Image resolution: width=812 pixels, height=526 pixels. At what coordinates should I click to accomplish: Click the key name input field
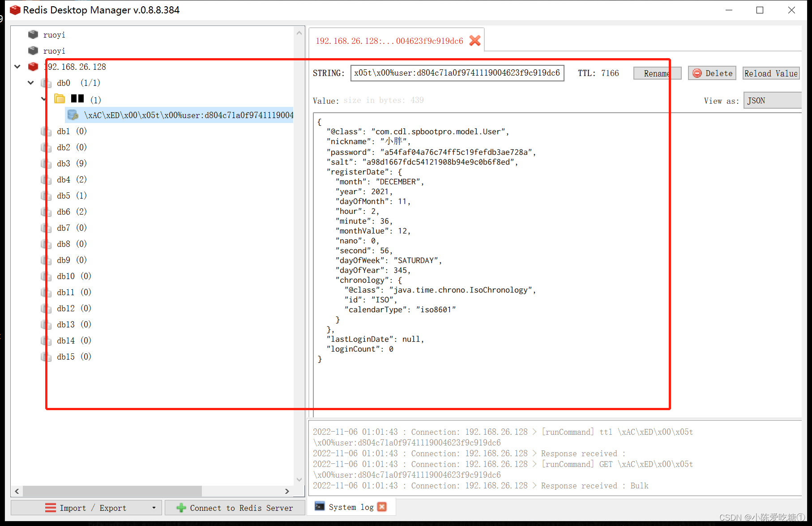tap(457, 73)
